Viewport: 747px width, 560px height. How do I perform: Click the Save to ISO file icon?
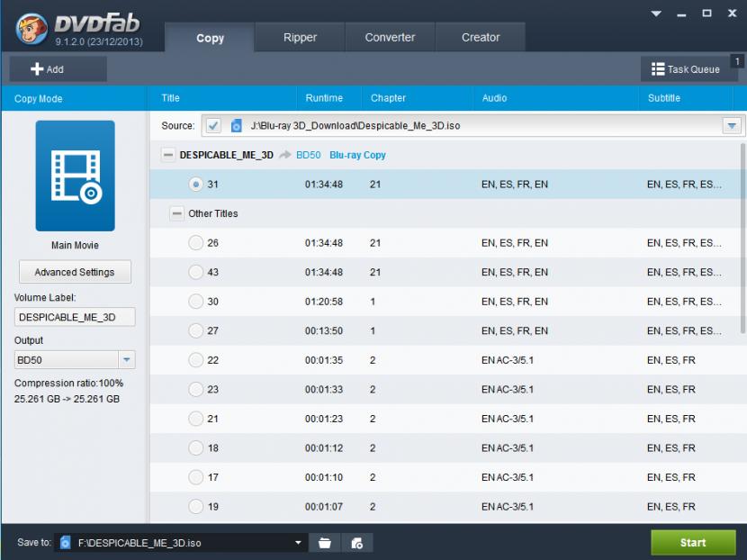[65, 543]
